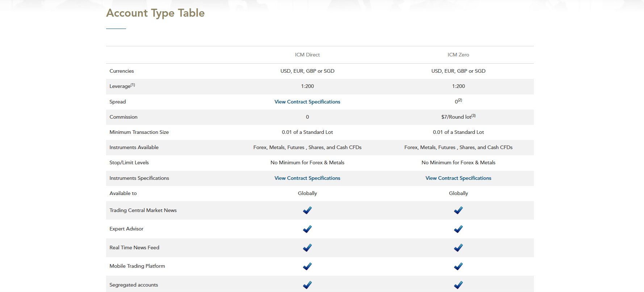644x292 pixels.
Task: Click ICM Zero checkmark for Expert Advisor
Action: pos(458,229)
